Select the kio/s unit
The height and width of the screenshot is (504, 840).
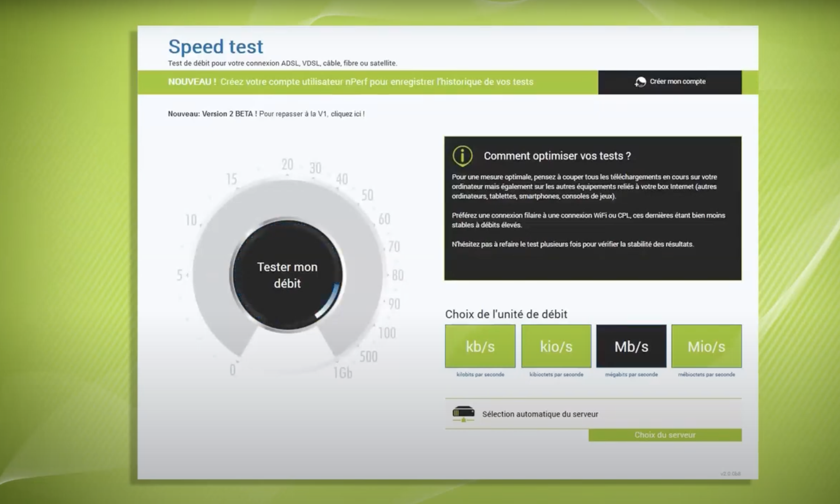click(x=556, y=346)
